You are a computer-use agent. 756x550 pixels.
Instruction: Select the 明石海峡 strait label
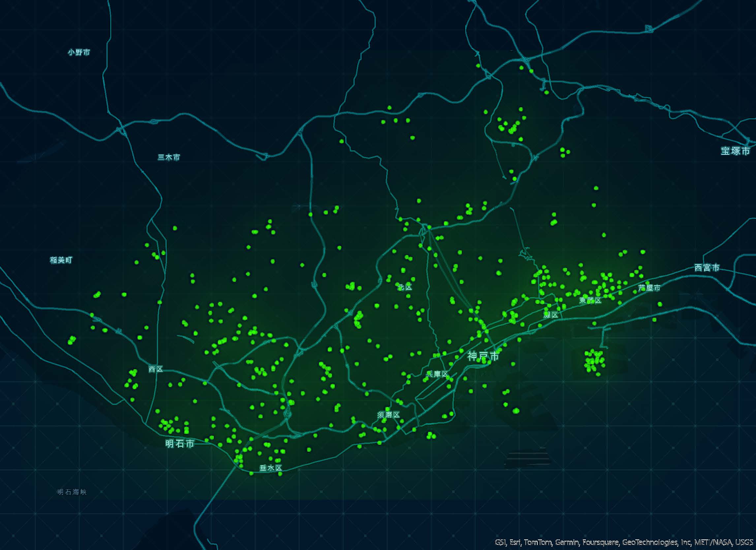click(x=72, y=492)
